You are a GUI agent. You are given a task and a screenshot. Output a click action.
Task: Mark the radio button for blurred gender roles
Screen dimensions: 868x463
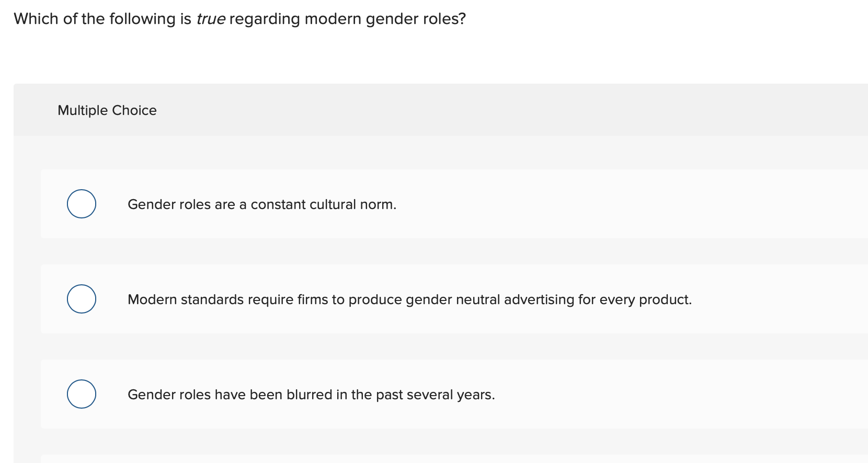(82, 394)
